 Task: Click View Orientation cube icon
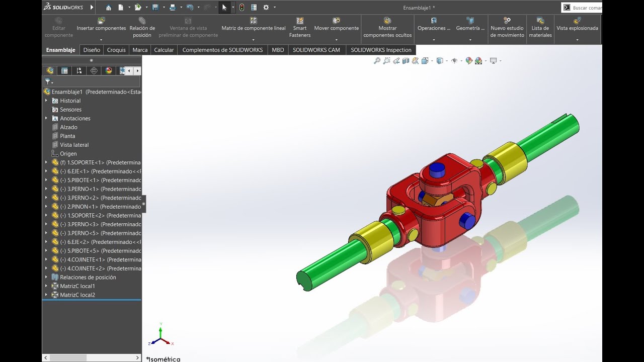pos(425,61)
